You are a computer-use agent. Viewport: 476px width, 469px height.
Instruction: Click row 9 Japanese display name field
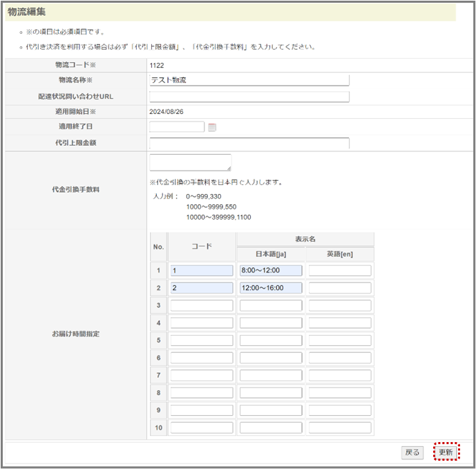(x=271, y=410)
